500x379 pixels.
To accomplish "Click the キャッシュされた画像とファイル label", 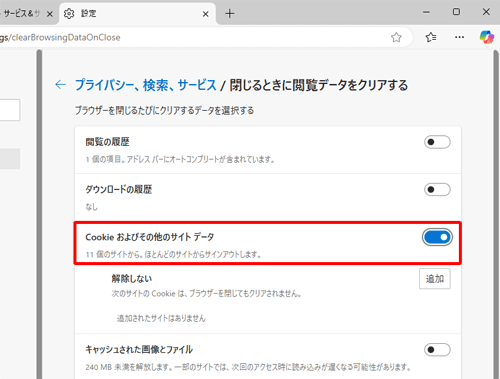I will tap(139, 349).
